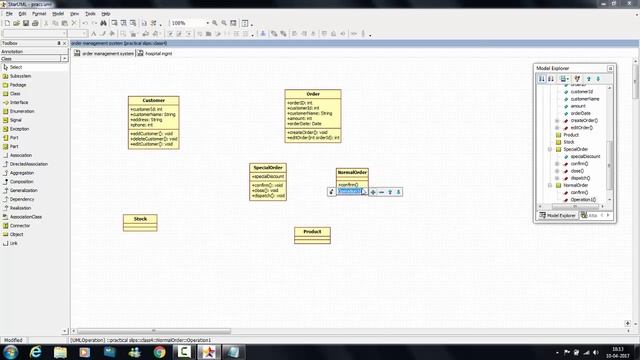Click the New Project toolbar icon
Screen dimensions: 640x360
pos(7,23)
